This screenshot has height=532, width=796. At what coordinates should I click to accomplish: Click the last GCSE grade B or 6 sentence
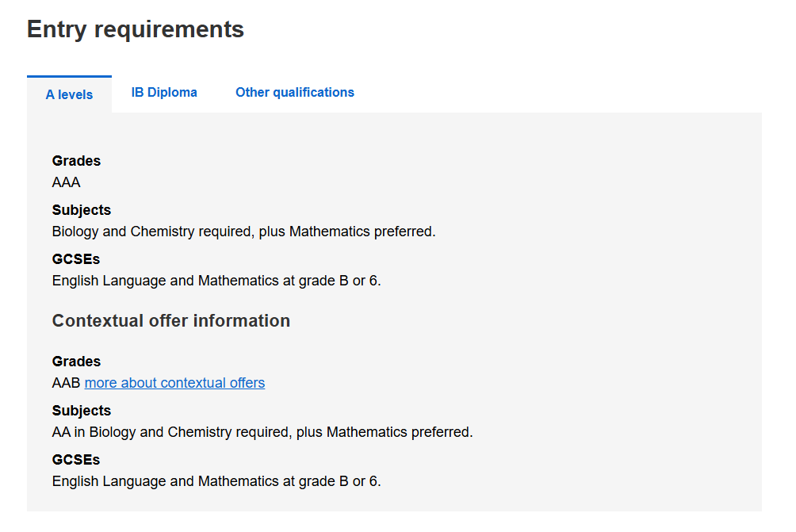216,481
